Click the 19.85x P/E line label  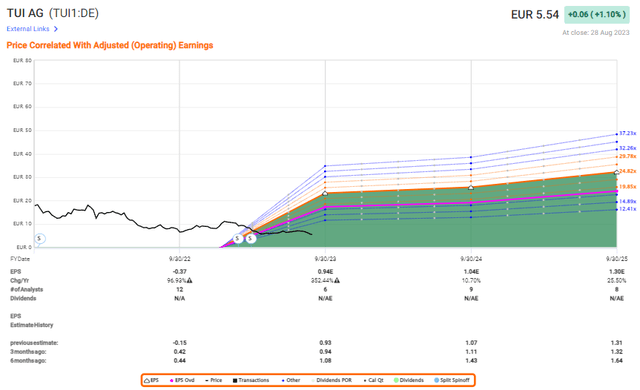(627, 187)
